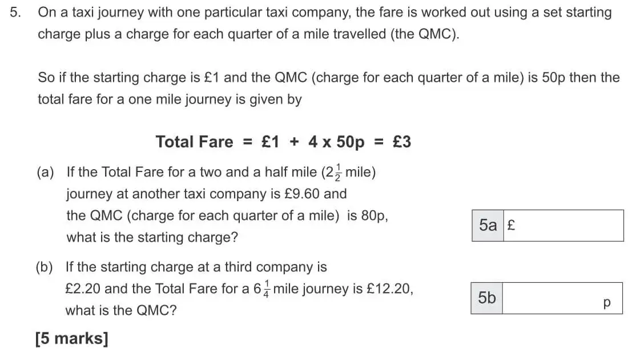Click the pound sign inside box 5a
This screenshot has width=644, height=364.
[x=511, y=225]
